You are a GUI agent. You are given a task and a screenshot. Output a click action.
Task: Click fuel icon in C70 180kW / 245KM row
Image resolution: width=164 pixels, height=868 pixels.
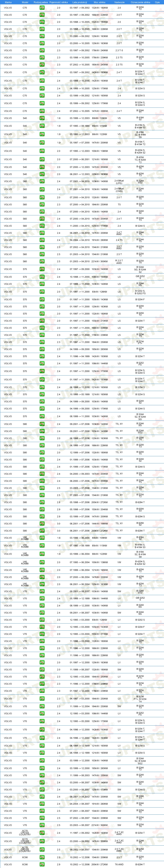pos(42,64)
